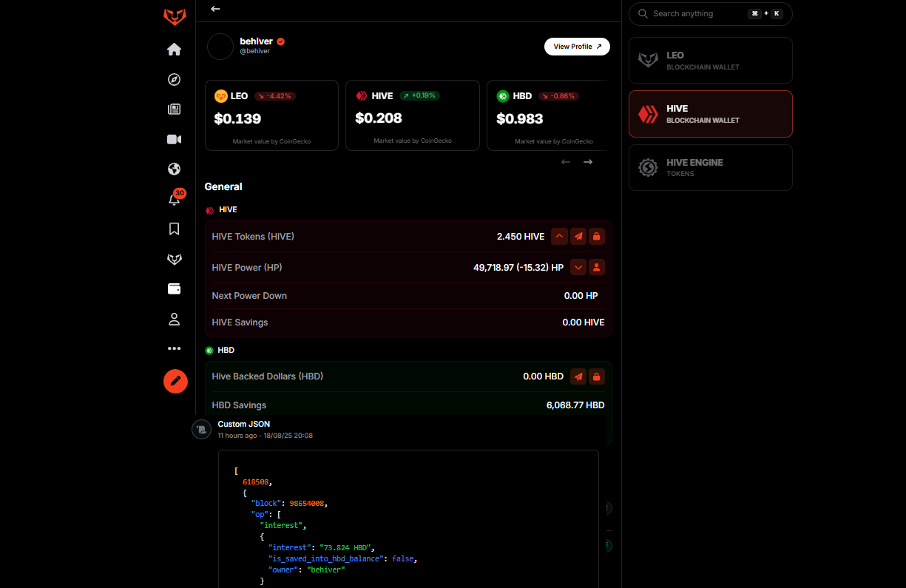
Task: Click the orange compose pencil button
Action: click(x=175, y=381)
